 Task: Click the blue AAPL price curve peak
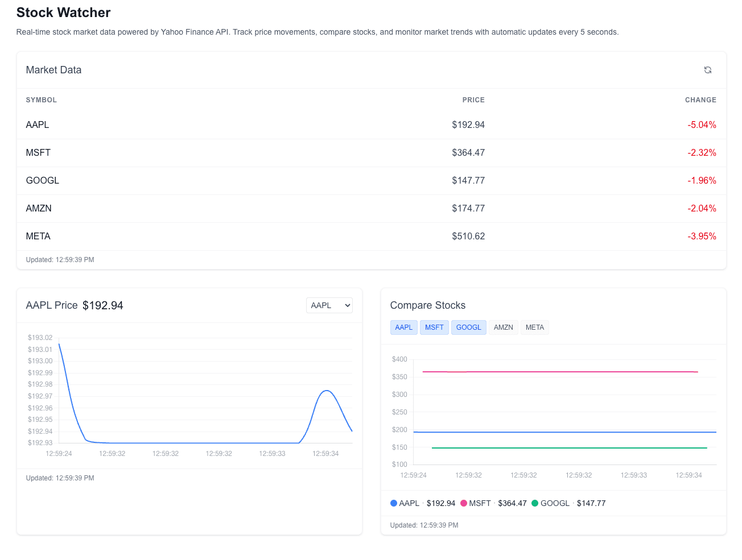(x=327, y=391)
